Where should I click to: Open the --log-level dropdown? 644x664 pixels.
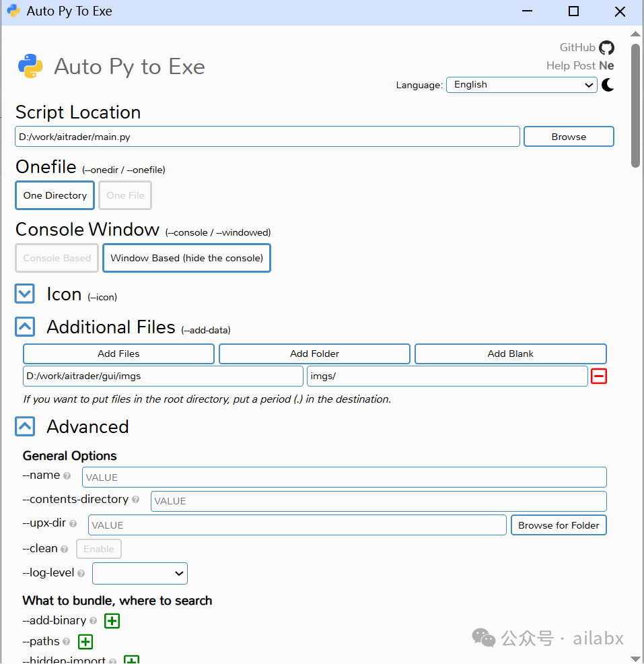point(140,573)
